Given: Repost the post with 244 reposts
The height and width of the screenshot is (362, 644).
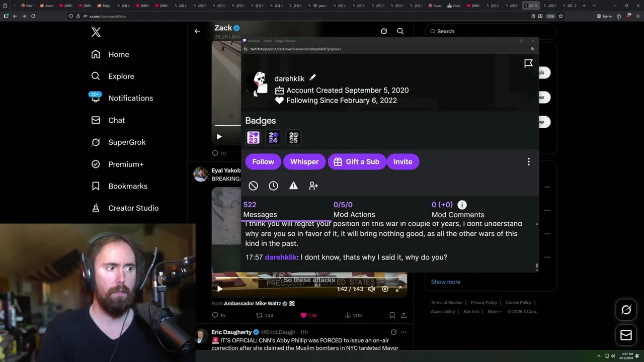Looking at the screenshot, I should [265, 315].
